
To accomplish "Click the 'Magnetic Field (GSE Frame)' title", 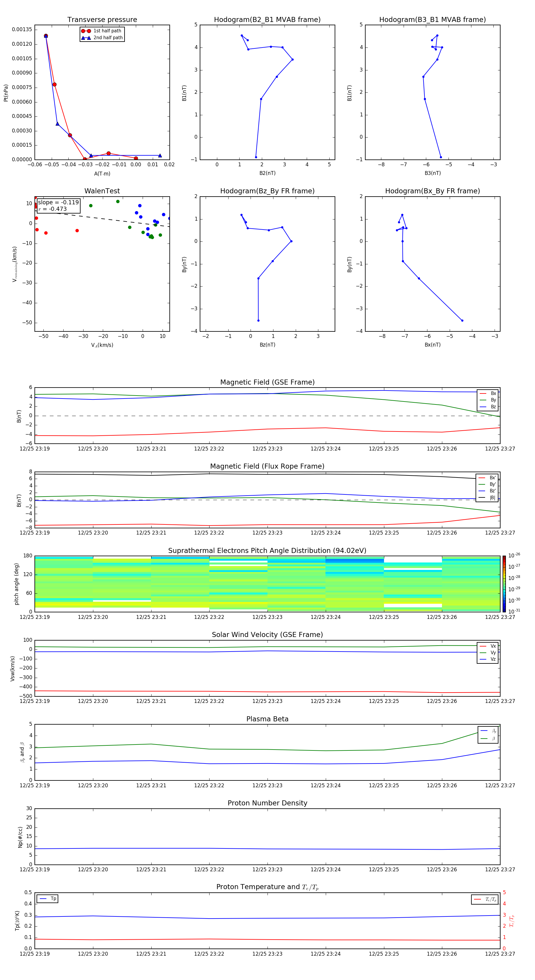I will point(267,382).
